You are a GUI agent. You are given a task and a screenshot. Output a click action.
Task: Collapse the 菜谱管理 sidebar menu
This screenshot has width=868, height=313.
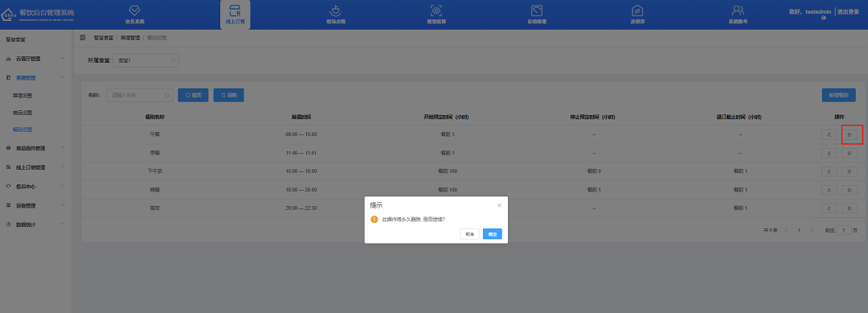point(36,78)
